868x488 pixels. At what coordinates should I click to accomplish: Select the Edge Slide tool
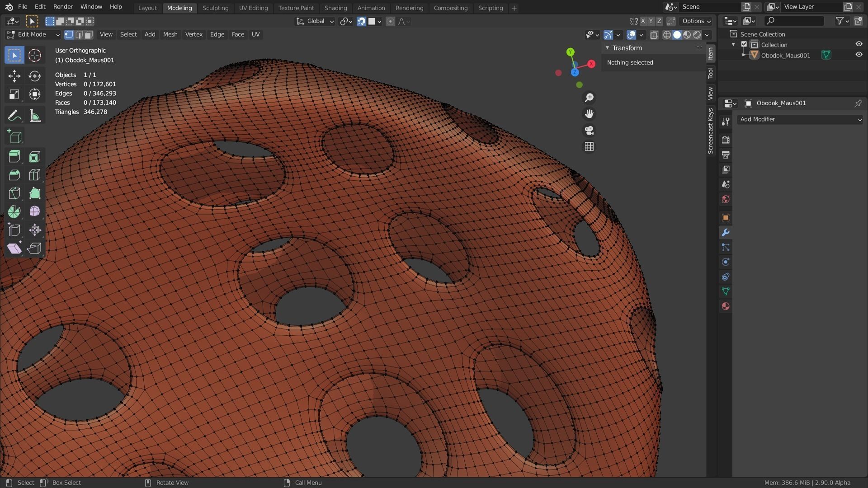click(x=14, y=230)
